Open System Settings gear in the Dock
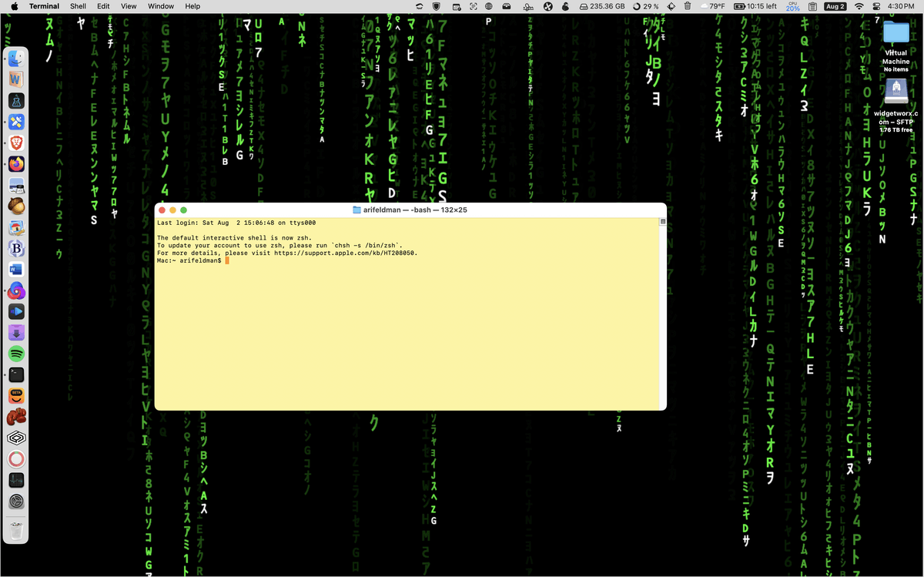This screenshot has height=577, width=924. (16, 502)
